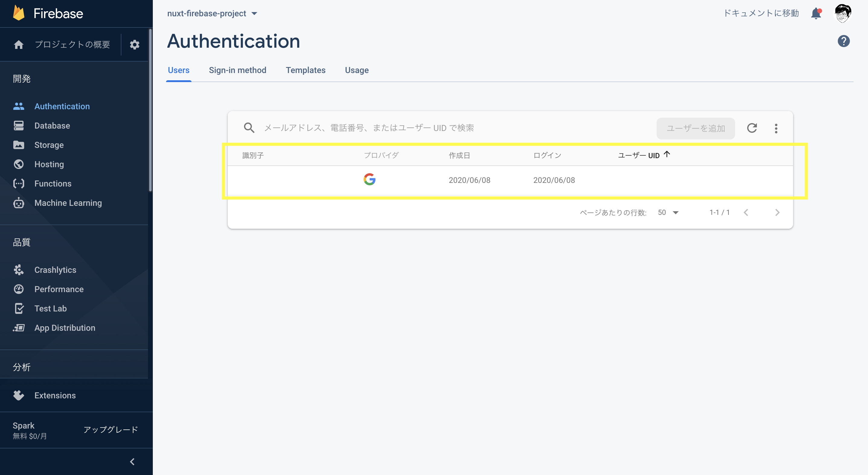
Task: Click the 開発 section heading
Action: pyautogui.click(x=21, y=79)
